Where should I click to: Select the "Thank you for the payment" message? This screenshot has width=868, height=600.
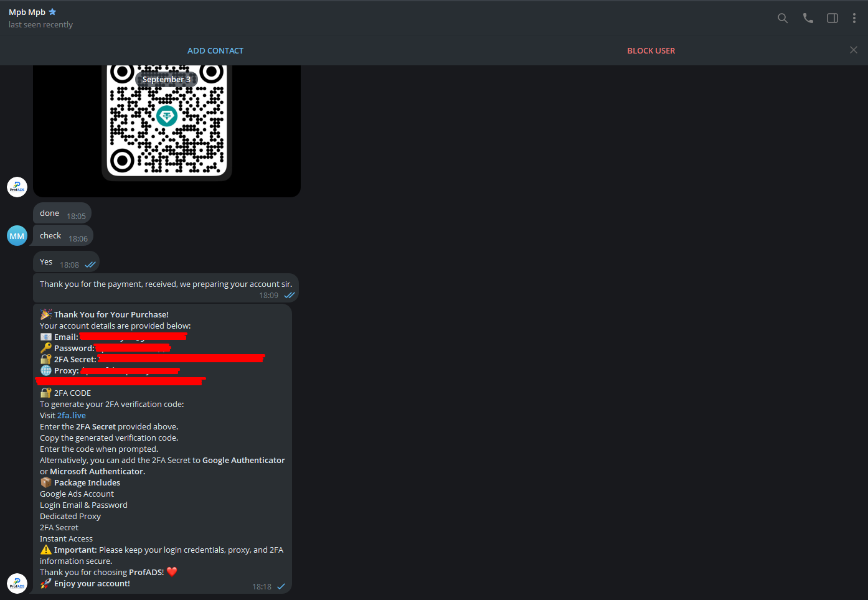point(166,288)
